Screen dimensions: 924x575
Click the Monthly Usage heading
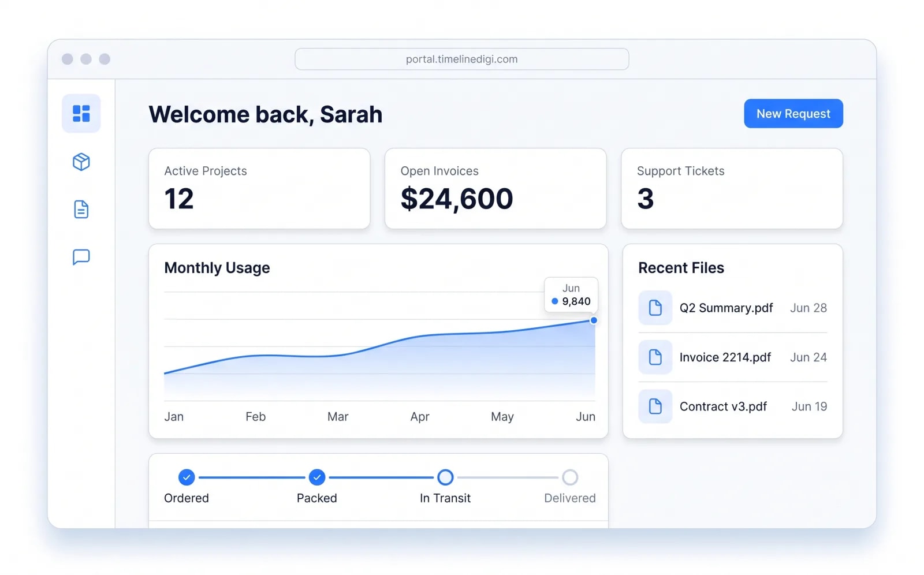[x=217, y=268]
